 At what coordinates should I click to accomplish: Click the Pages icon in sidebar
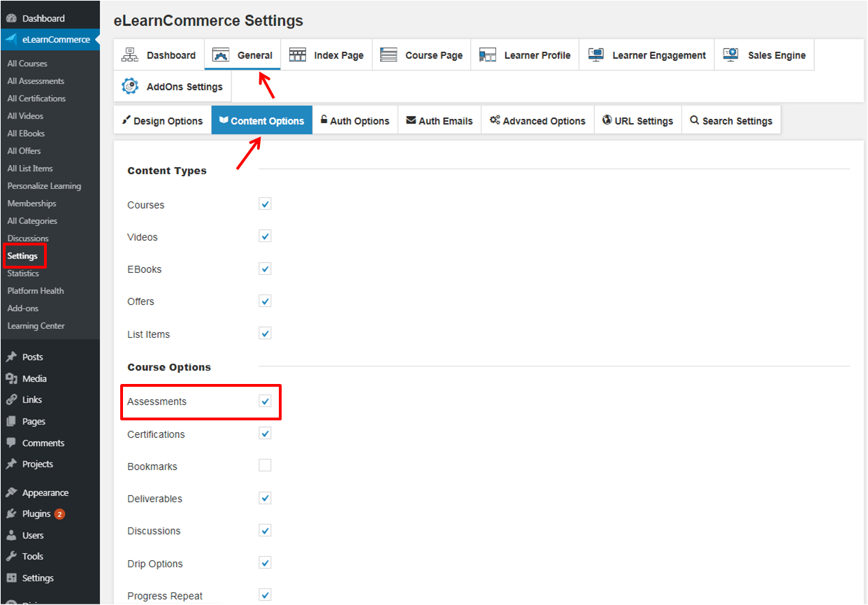11,421
